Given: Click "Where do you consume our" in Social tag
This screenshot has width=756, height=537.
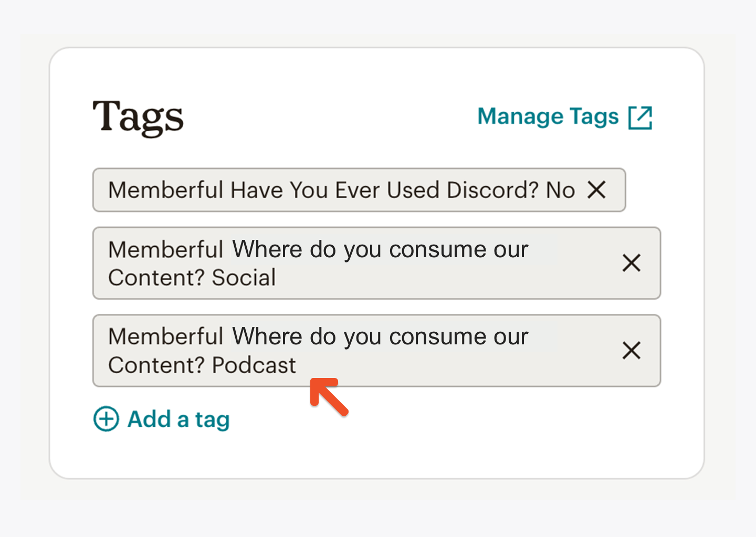Looking at the screenshot, I should [x=380, y=250].
